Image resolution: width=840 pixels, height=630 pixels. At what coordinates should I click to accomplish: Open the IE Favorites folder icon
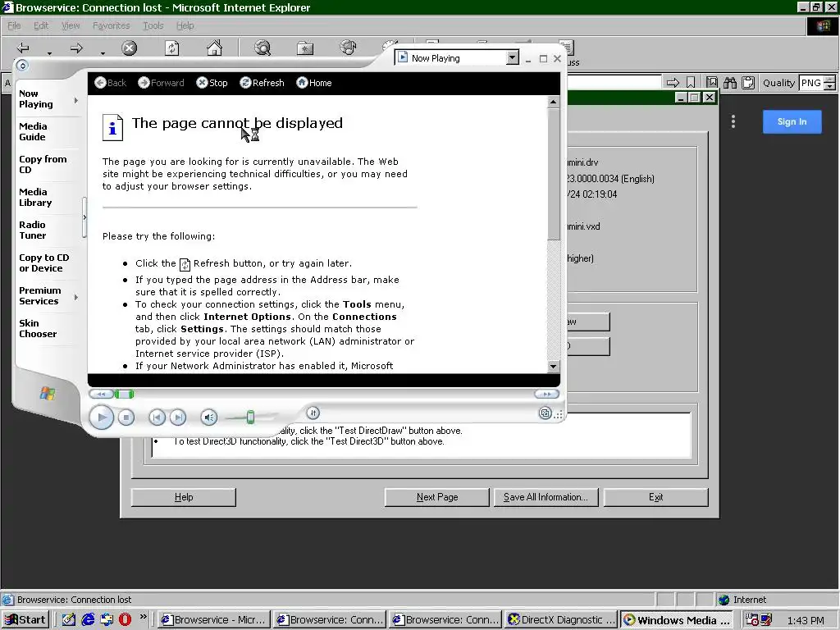click(x=305, y=48)
